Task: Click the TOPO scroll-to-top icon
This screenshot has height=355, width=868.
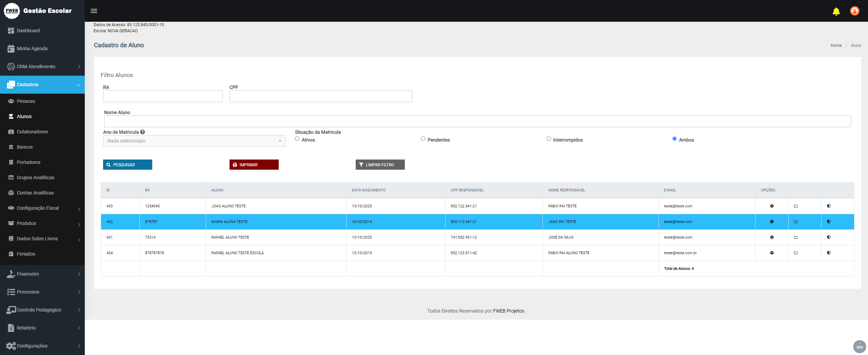Action: (x=859, y=347)
